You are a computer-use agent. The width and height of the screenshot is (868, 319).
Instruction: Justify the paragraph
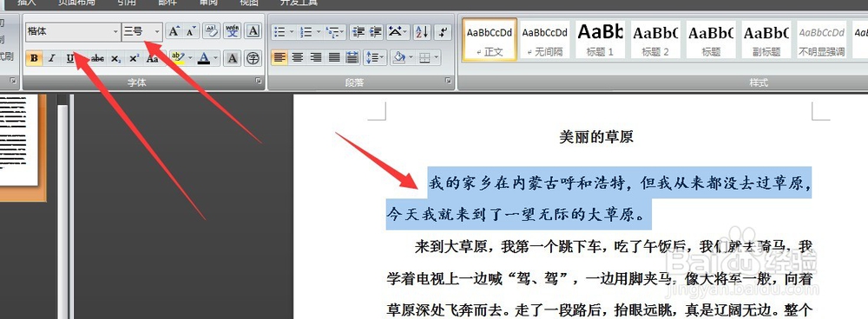pos(334,57)
